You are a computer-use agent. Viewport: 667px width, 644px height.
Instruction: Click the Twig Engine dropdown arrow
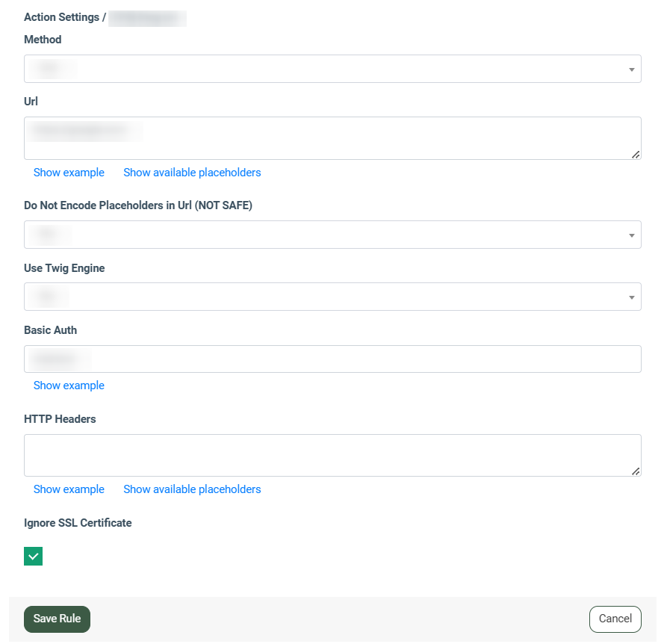click(631, 297)
